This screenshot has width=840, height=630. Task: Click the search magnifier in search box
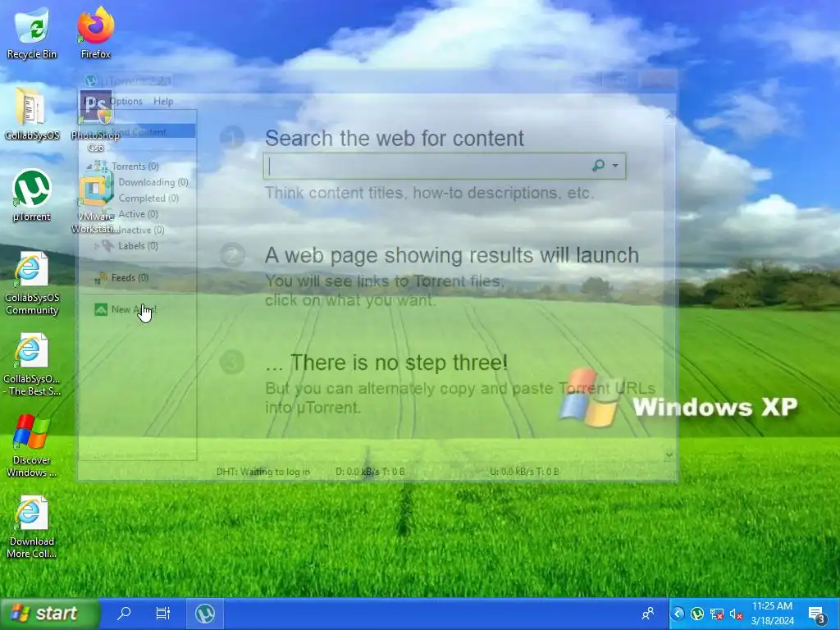(x=598, y=166)
